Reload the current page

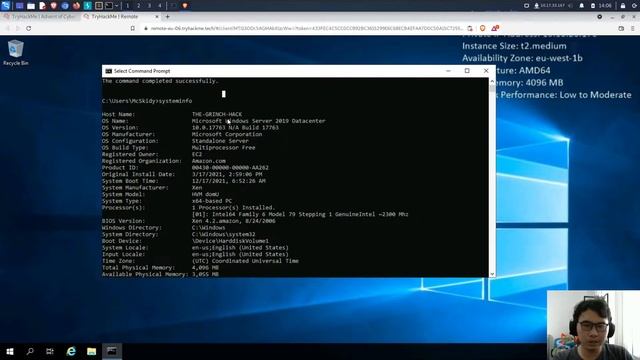coord(29,28)
